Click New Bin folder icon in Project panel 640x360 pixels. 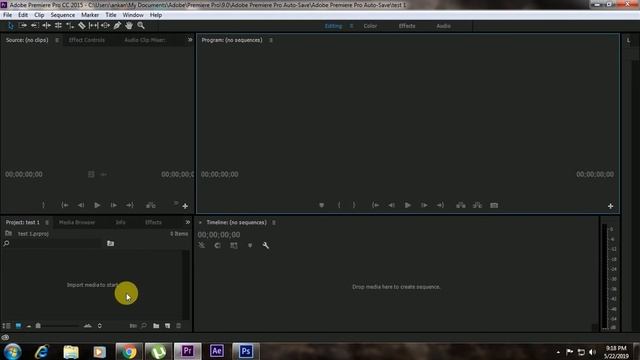(156, 326)
